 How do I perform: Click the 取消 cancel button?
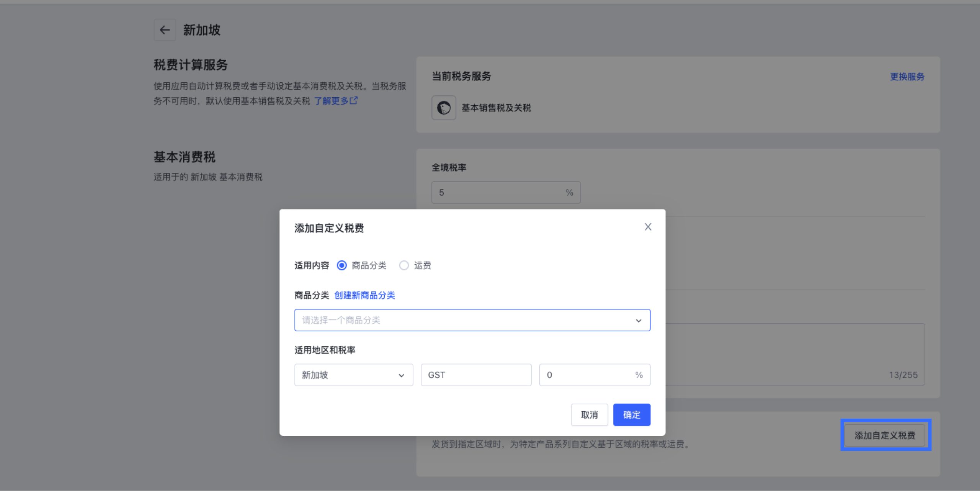pyautogui.click(x=589, y=415)
